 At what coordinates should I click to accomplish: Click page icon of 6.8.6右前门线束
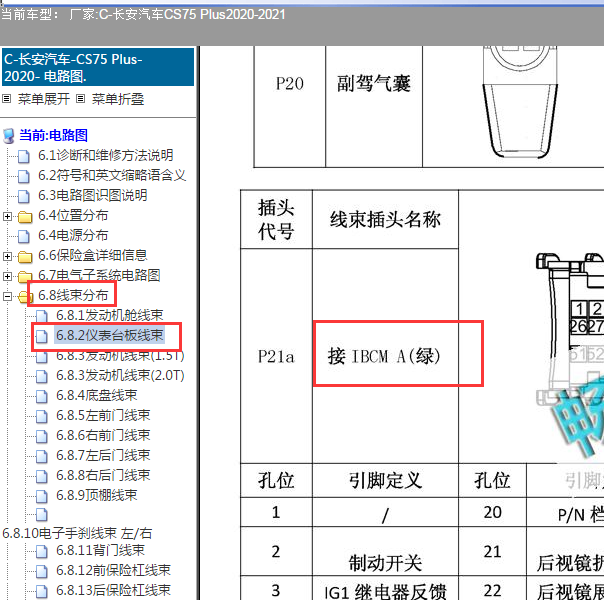click(x=42, y=437)
